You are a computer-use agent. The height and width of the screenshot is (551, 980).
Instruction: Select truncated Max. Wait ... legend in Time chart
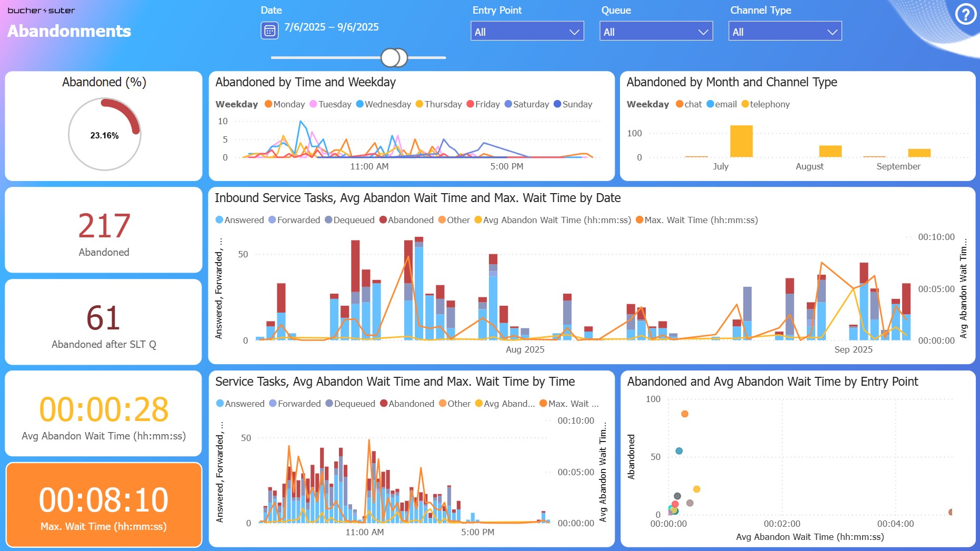(569, 404)
